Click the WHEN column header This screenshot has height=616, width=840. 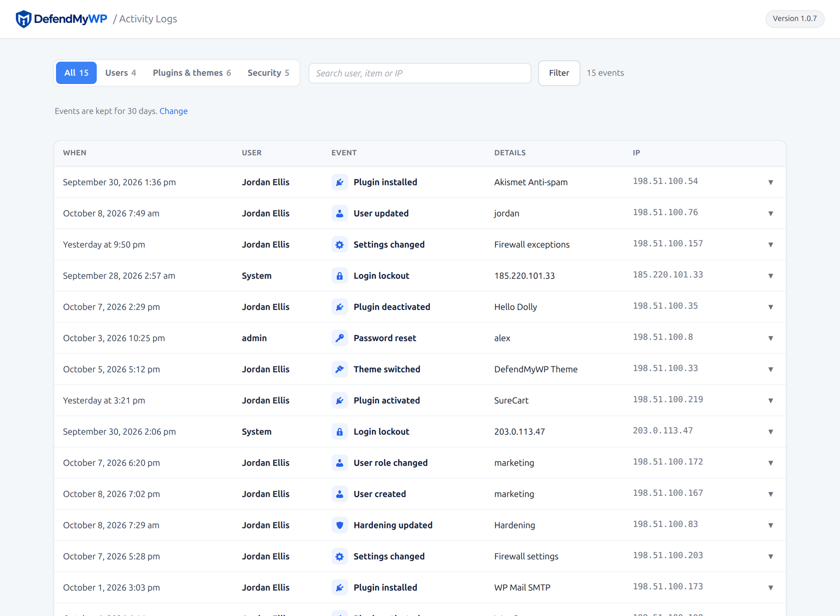pyautogui.click(x=74, y=153)
